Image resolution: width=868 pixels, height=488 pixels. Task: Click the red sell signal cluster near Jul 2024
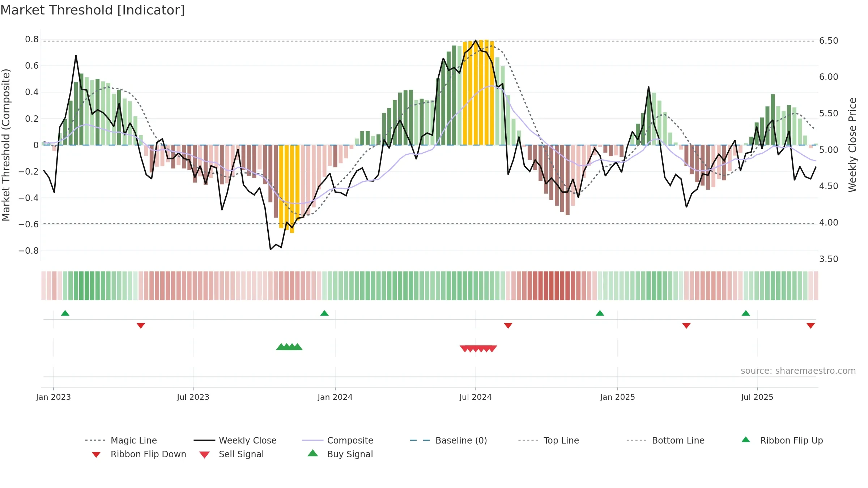click(478, 348)
